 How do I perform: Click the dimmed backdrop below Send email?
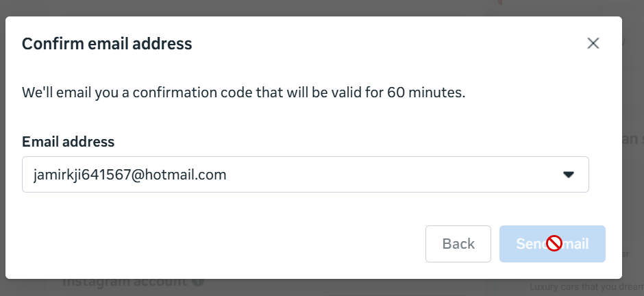point(552,288)
